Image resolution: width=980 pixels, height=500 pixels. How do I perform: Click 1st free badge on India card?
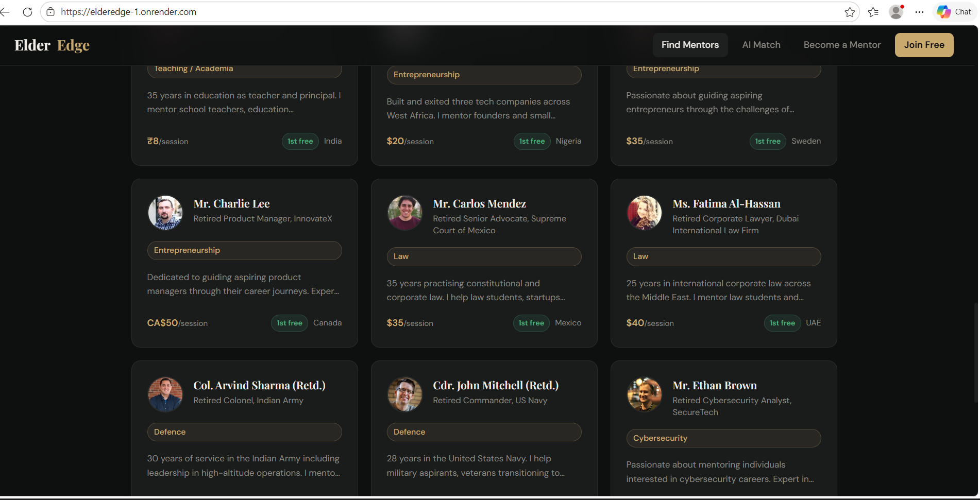(300, 141)
